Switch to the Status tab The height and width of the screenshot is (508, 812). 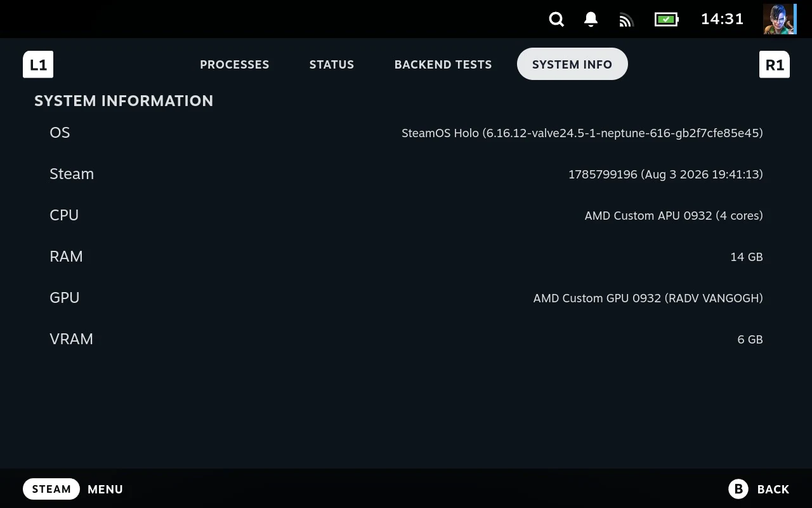[x=332, y=64]
